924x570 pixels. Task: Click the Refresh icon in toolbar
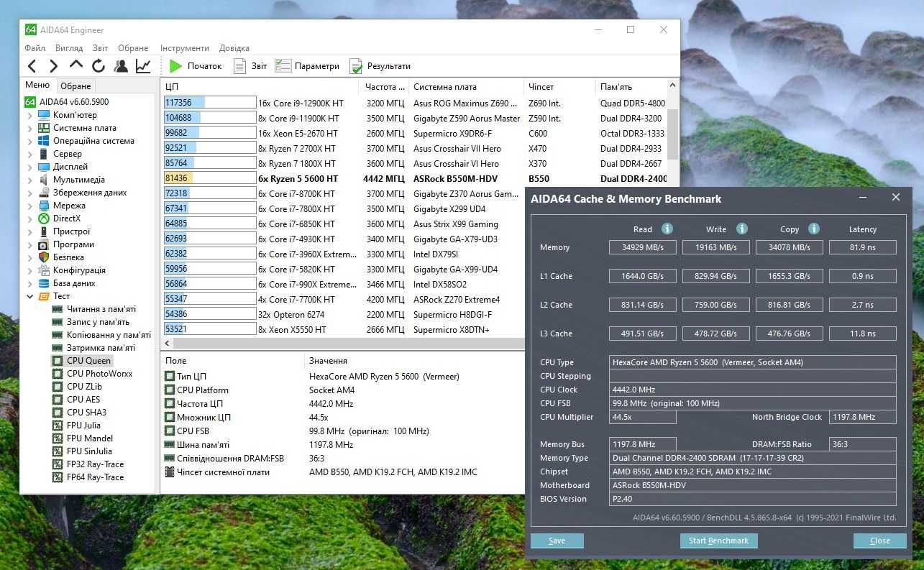tap(98, 66)
